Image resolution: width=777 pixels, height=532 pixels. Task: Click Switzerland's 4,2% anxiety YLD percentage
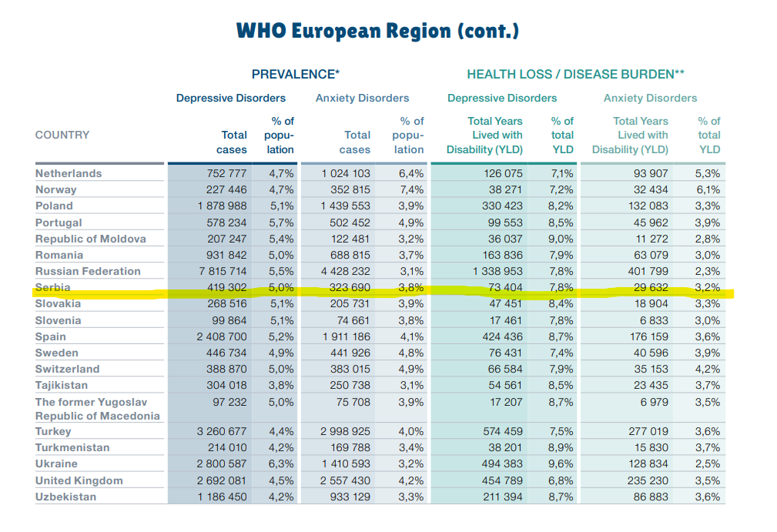[707, 369]
